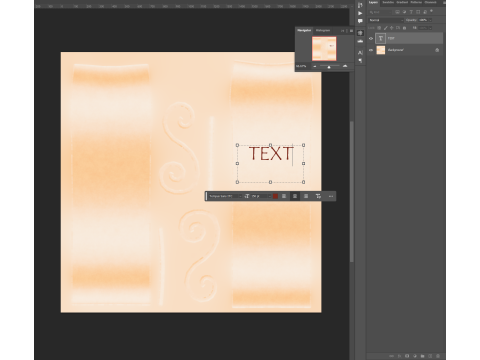Switch to the Histogram tab
480x360 pixels.
(x=323, y=31)
